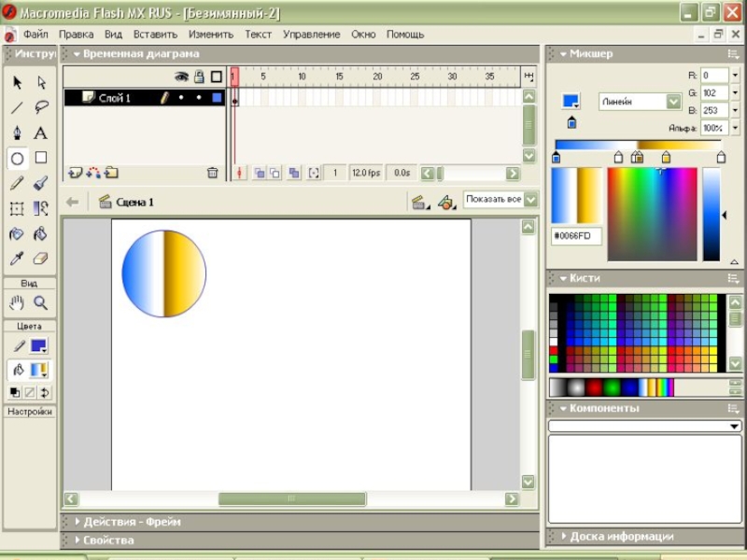747x560 pixels.
Task: Click the Edit Scene button
Action: coord(420,203)
